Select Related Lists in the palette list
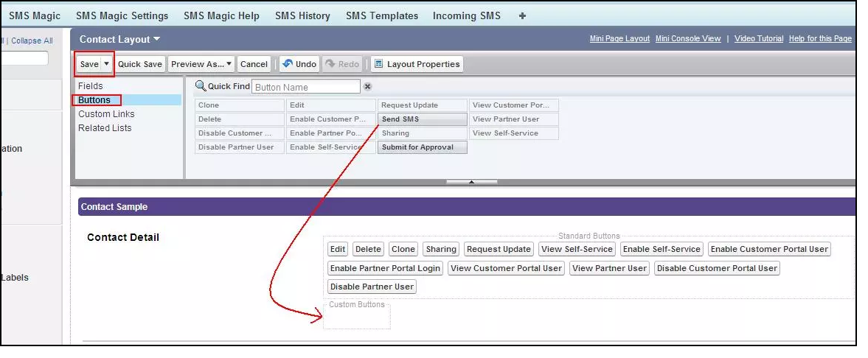This screenshot has height=358, width=868. tap(105, 128)
